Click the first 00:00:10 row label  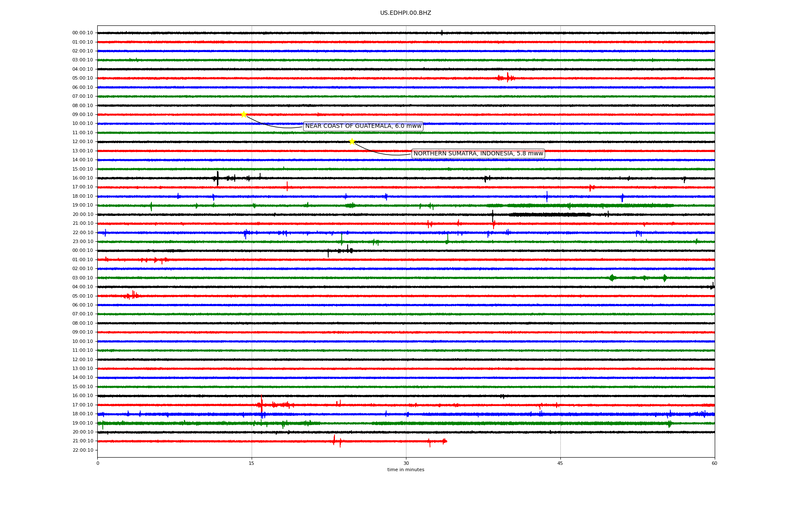(x=82, y=33)
